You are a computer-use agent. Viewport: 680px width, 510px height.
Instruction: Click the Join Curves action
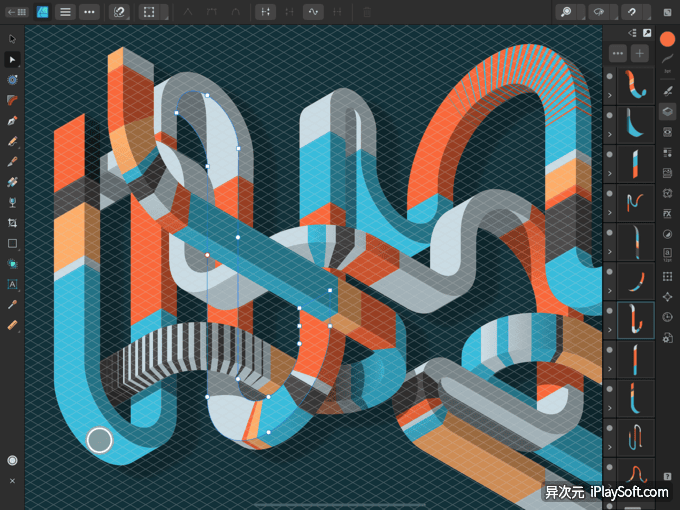point(337,12)
